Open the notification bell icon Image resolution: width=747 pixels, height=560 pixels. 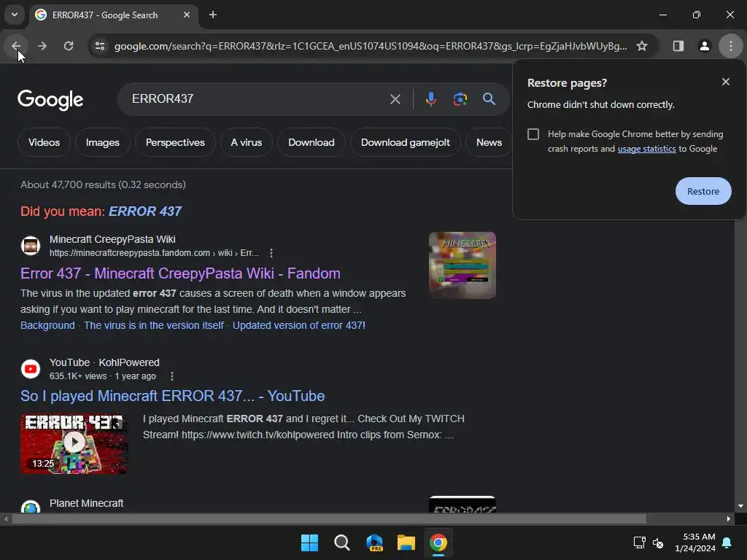[727, 542]
